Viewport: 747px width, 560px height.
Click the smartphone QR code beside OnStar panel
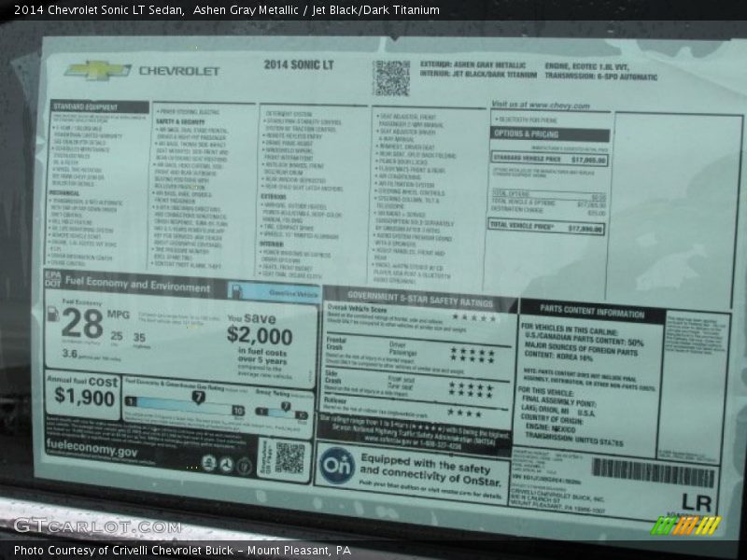pyautogui.click(x=289, y=456)
